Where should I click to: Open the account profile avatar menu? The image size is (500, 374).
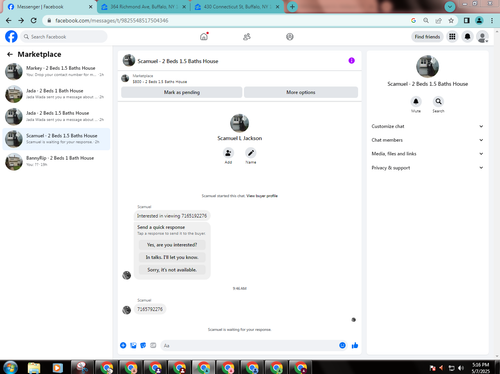[482, 37]
